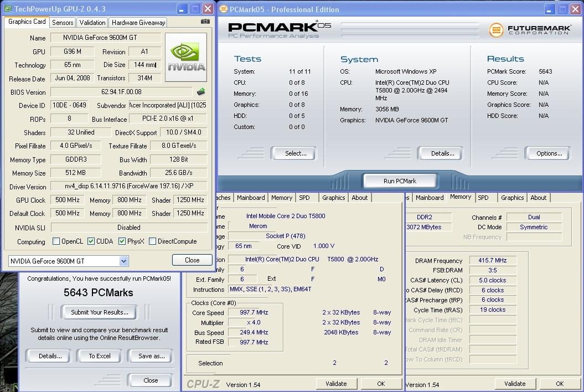
Task: Click the GPU-Z Close button
Action: [192, 260]
